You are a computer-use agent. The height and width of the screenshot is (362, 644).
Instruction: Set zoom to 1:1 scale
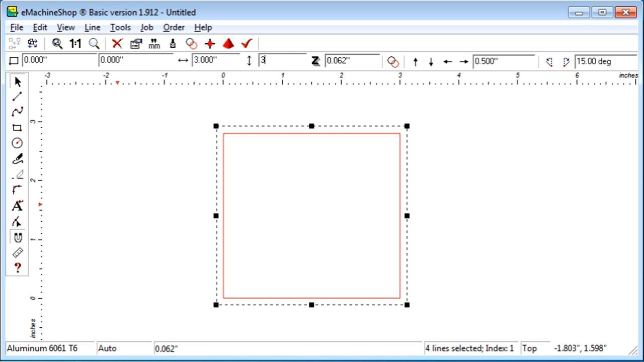(75, 44)
